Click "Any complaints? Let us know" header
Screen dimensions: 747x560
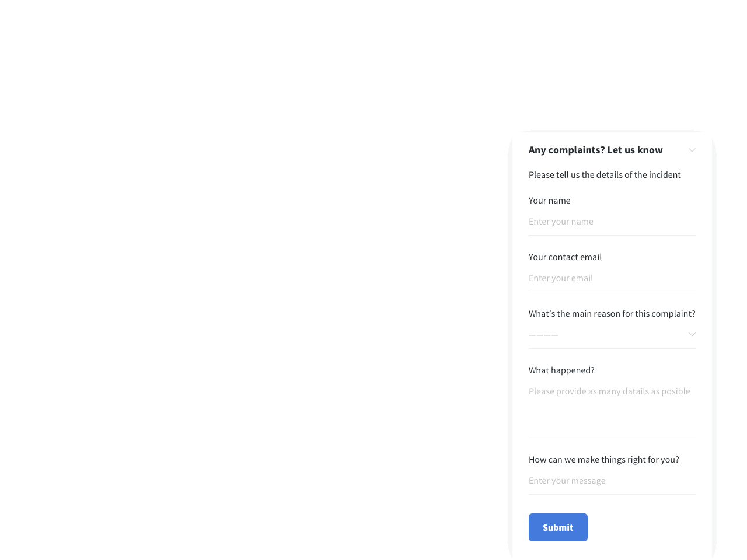pos(595,149)
